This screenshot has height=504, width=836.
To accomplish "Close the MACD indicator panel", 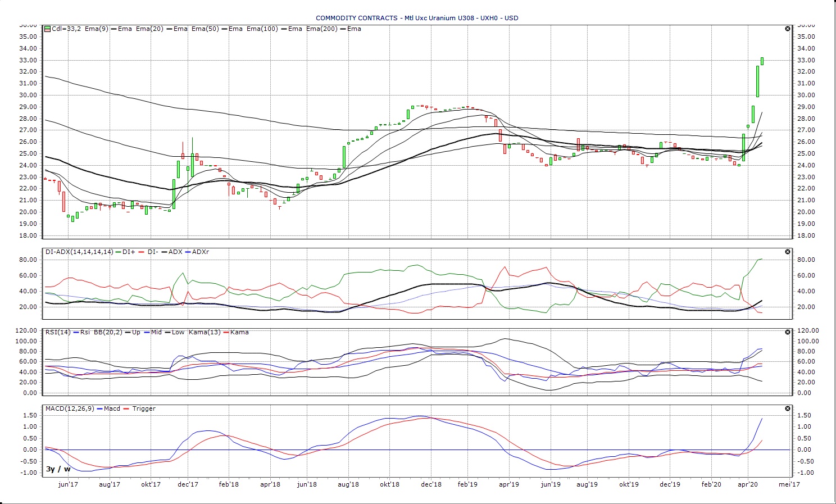I will pos(787,408).
